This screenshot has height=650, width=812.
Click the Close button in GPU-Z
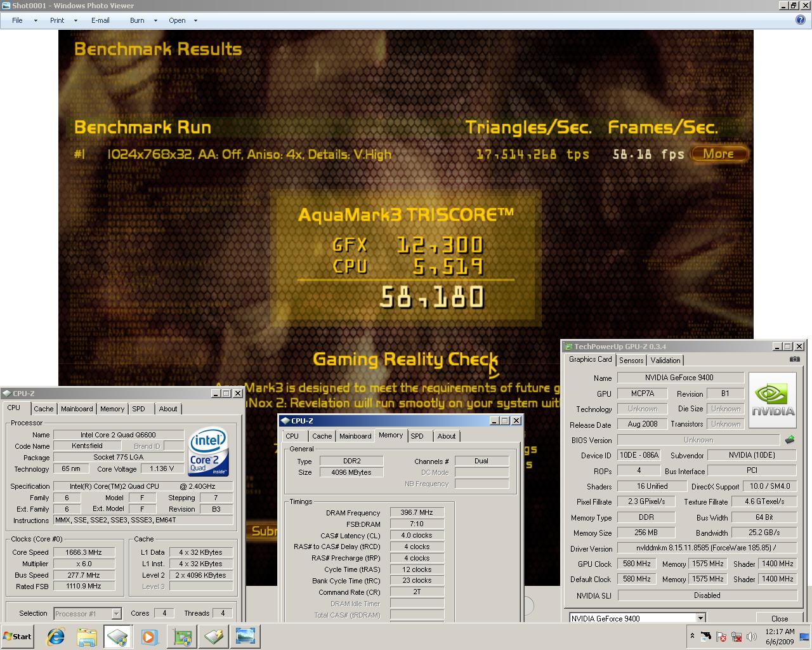pyautogui.click(x=780, y=618)
